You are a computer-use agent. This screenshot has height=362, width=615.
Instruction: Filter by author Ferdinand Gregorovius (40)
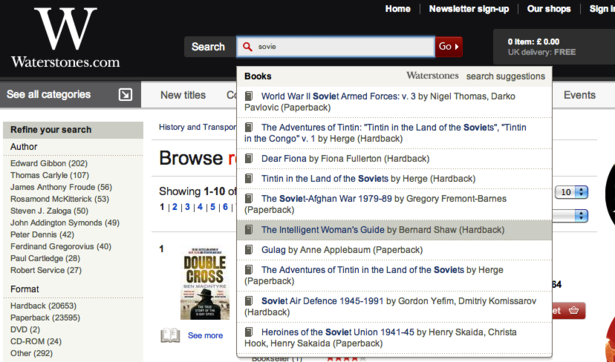(x=61, y=246)
